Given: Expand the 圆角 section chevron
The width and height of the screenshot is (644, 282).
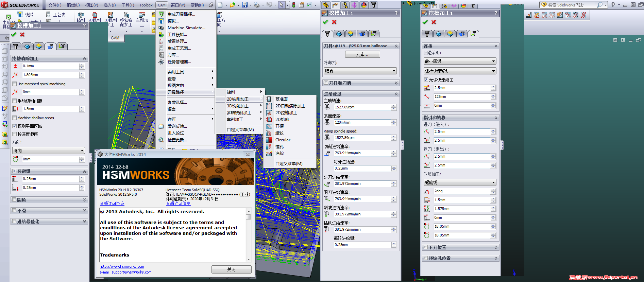Looking at the screenshot, I should point(84,200).
